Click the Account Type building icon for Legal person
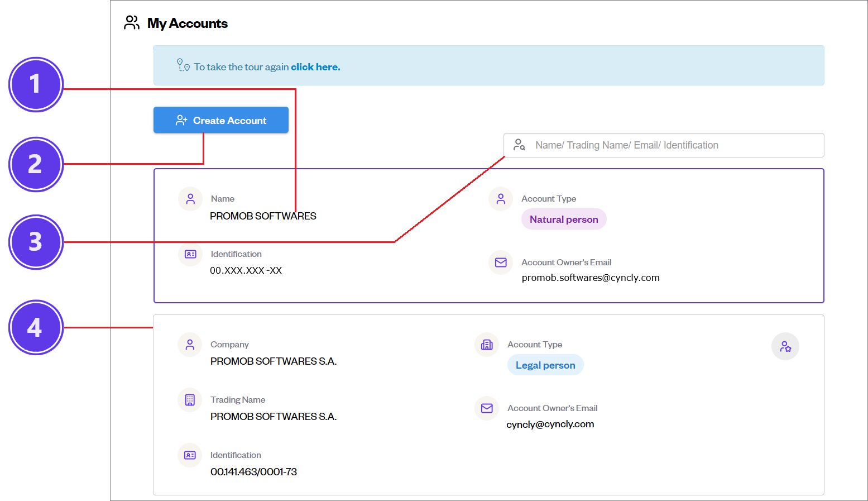Image resolution: width=868 pixels, height=501 pixels. [x=487, y=345]
